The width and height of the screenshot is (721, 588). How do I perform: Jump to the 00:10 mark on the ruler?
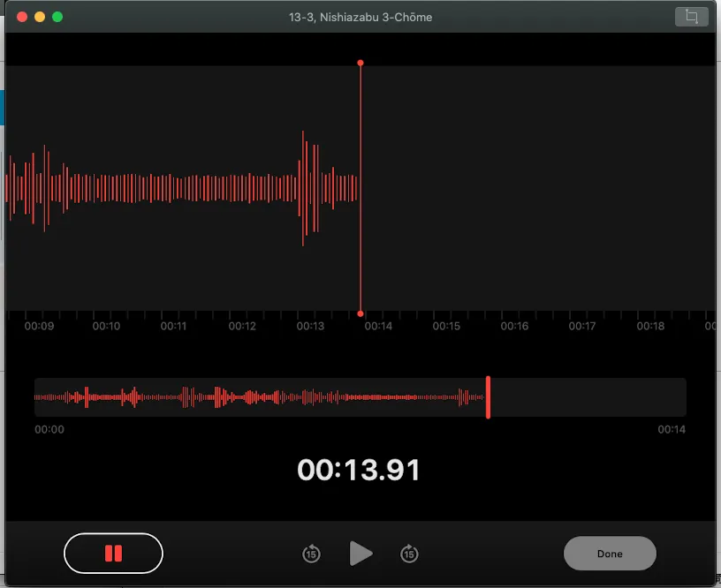click(106, 327)
